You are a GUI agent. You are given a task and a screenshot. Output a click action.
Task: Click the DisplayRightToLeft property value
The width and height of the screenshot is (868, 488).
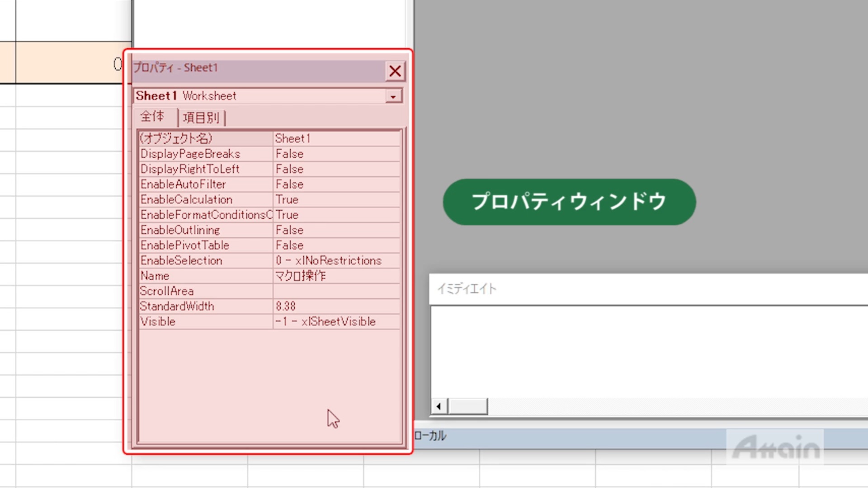pos(336,169)
